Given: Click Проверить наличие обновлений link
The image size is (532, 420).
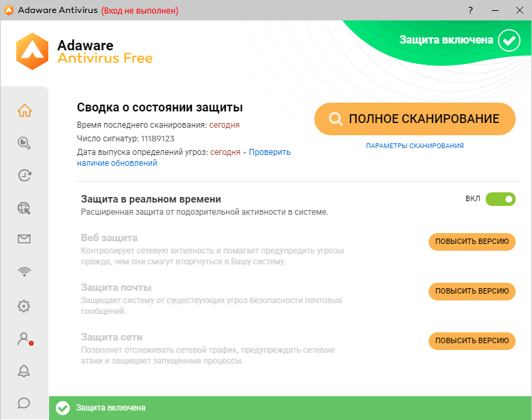Looking at the screenshot, I should pyautogui.click(x=184, y=157).
